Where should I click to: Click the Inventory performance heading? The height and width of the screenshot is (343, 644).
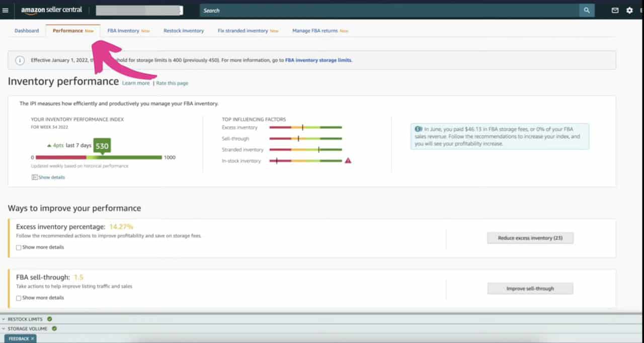(63, 81)
